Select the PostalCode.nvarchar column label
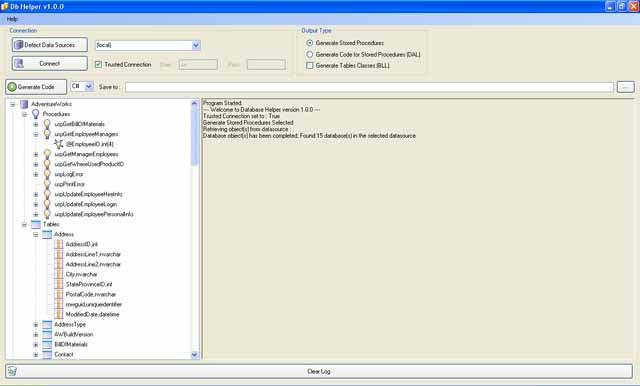Image resolution: width=640 pixels, height=386 pixels. tap(91, 294)
